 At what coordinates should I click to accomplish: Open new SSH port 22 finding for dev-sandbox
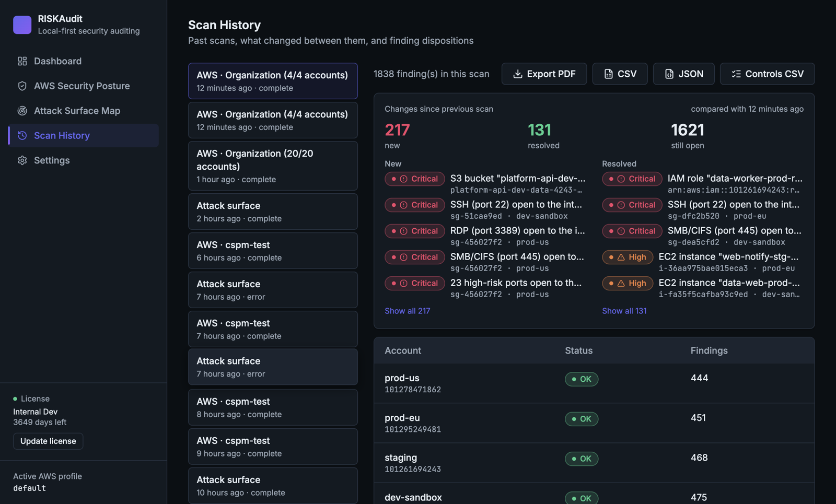(x=486, y=210)
